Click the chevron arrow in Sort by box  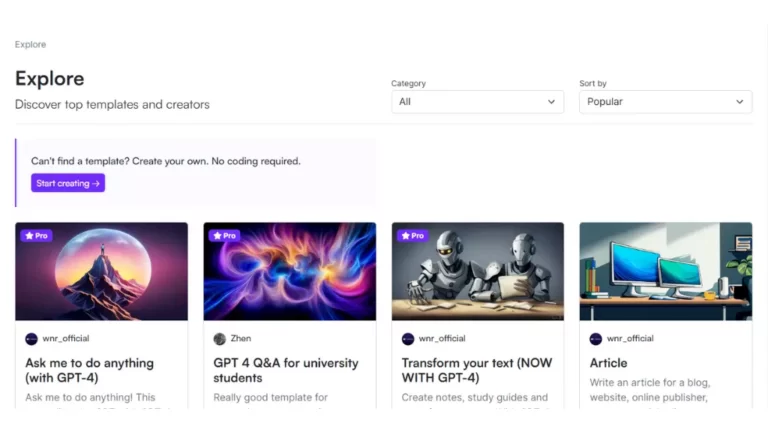point(740,102)
